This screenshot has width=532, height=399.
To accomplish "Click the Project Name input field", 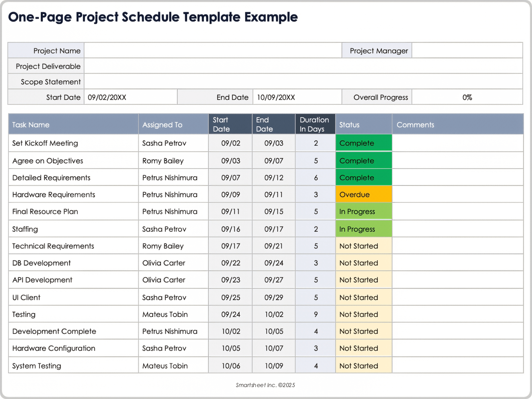I will point(213,51).
